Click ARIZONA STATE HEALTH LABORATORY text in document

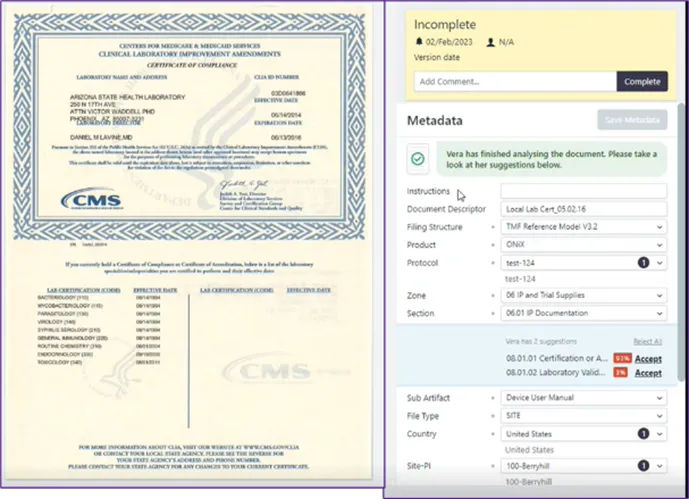[x=127, y=97]
